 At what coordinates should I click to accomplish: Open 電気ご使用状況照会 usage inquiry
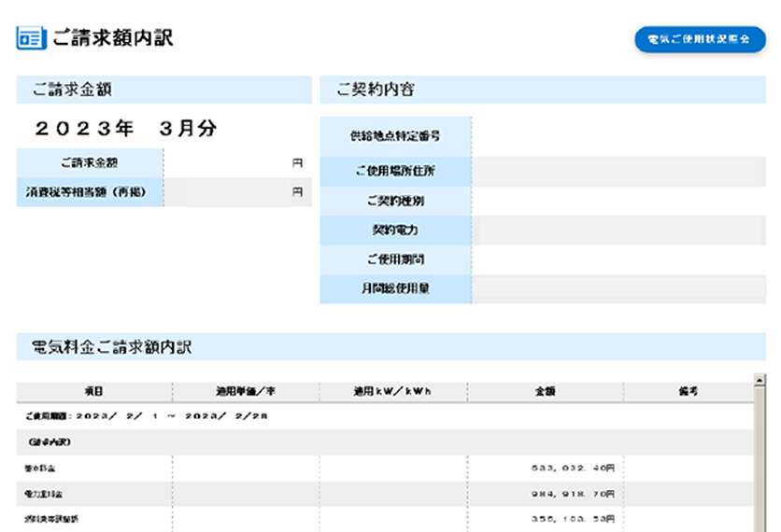pyautogui.click(x=700, y=39)
